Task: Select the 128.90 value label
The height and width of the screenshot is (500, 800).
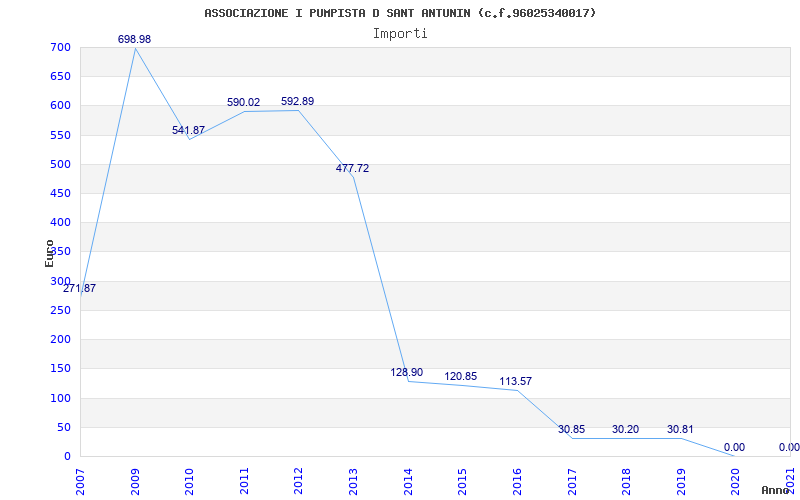Action: click(x=407, y=372)
